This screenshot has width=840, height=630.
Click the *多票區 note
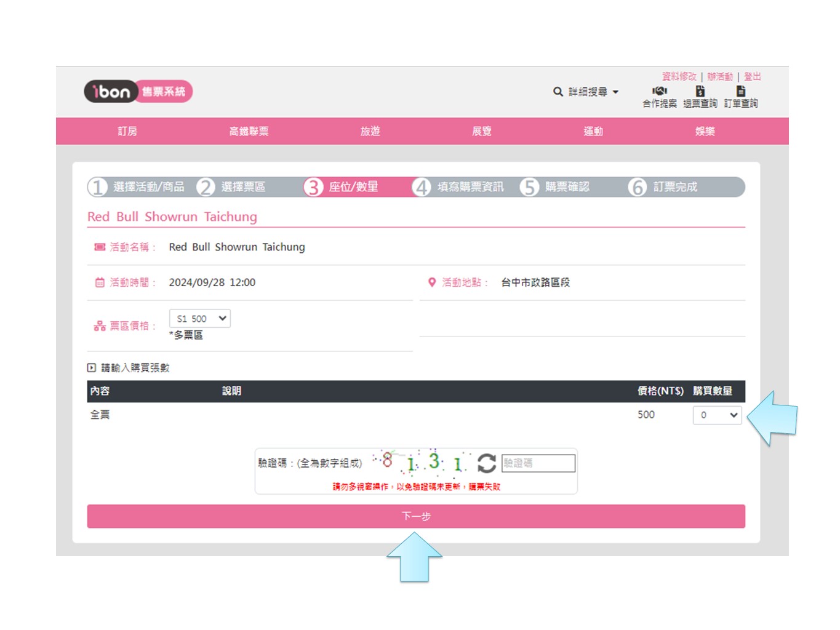[186, 335]
